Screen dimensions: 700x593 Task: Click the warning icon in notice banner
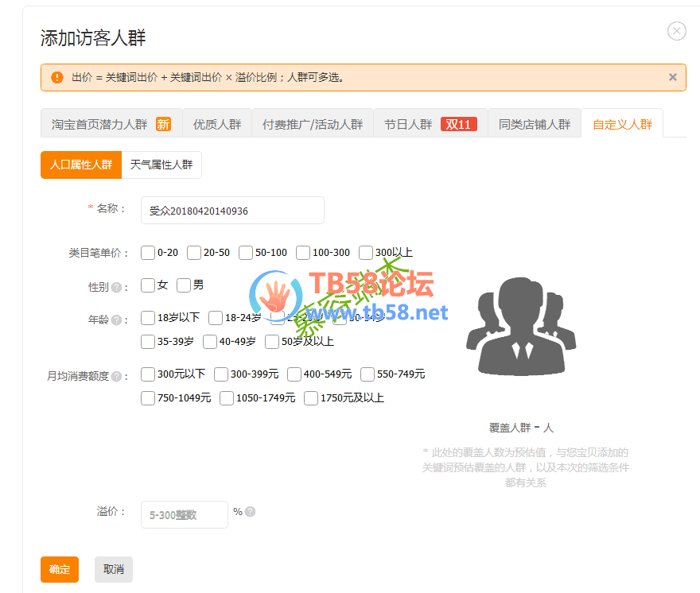pos(57,77)
